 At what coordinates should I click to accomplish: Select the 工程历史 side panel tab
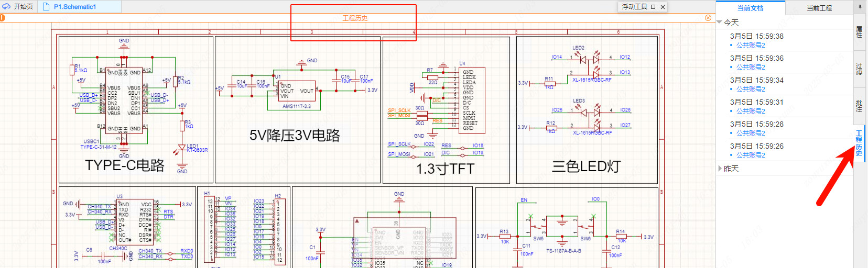tap(859, 143)
